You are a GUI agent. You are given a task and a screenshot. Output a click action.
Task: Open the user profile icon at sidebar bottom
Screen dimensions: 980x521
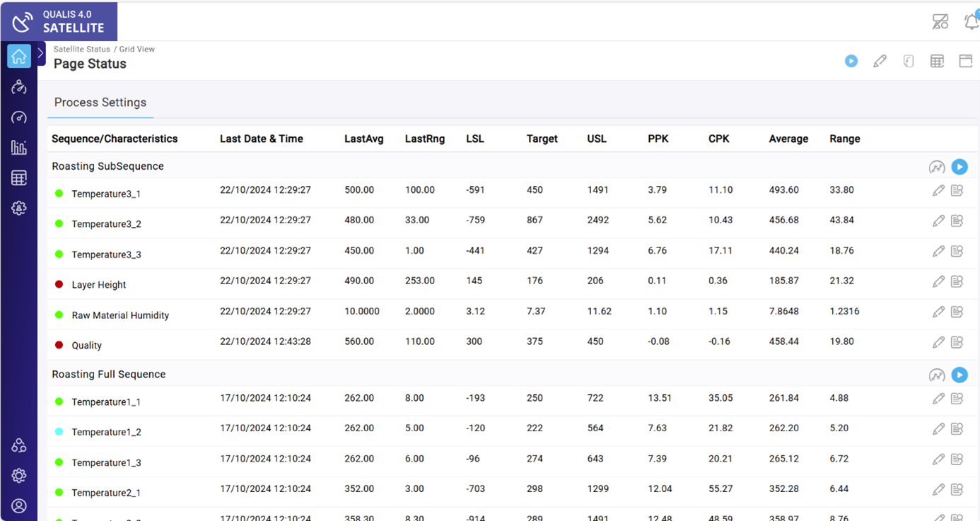pyautogui.click(x=18, y=506)
